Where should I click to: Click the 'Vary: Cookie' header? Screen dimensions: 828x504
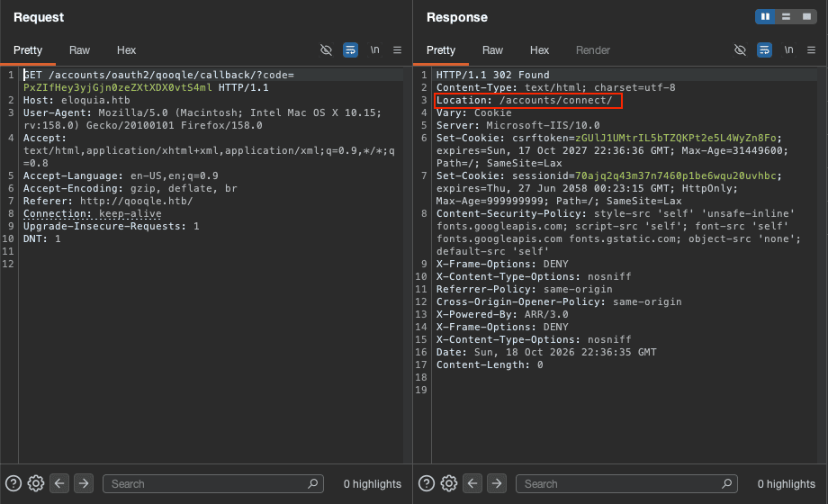473,112
